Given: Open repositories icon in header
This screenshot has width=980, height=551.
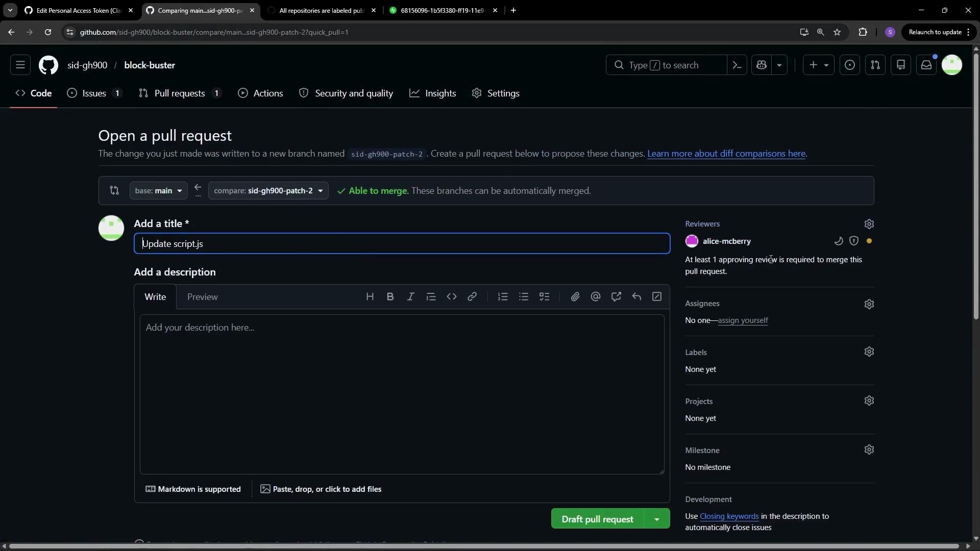Looking at the screenshot, I should [901, 65].
